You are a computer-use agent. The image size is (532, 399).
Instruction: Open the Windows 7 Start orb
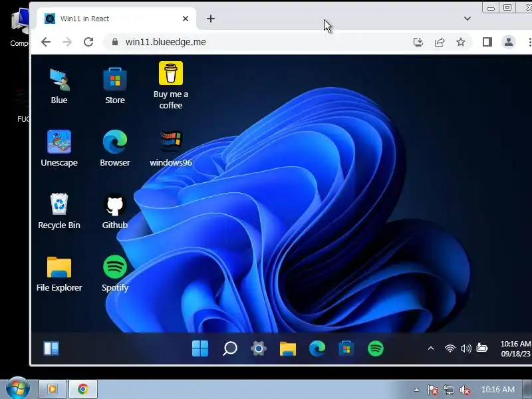17,388
